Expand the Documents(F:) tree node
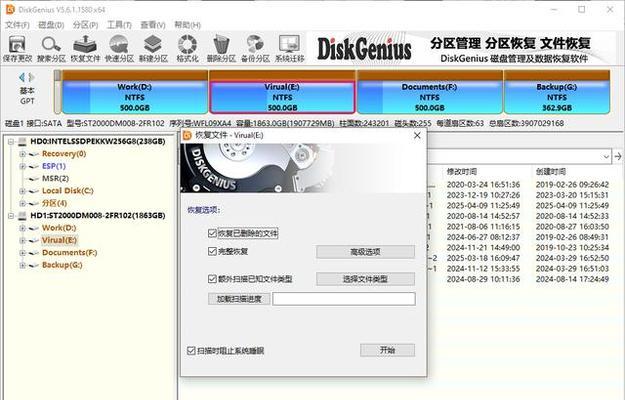This screenshot has width=625, height=400. (x=22, y=253)
